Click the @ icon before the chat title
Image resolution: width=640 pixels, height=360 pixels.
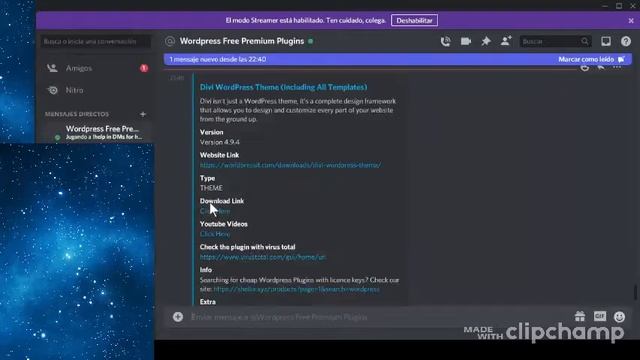tap(170, 41)
